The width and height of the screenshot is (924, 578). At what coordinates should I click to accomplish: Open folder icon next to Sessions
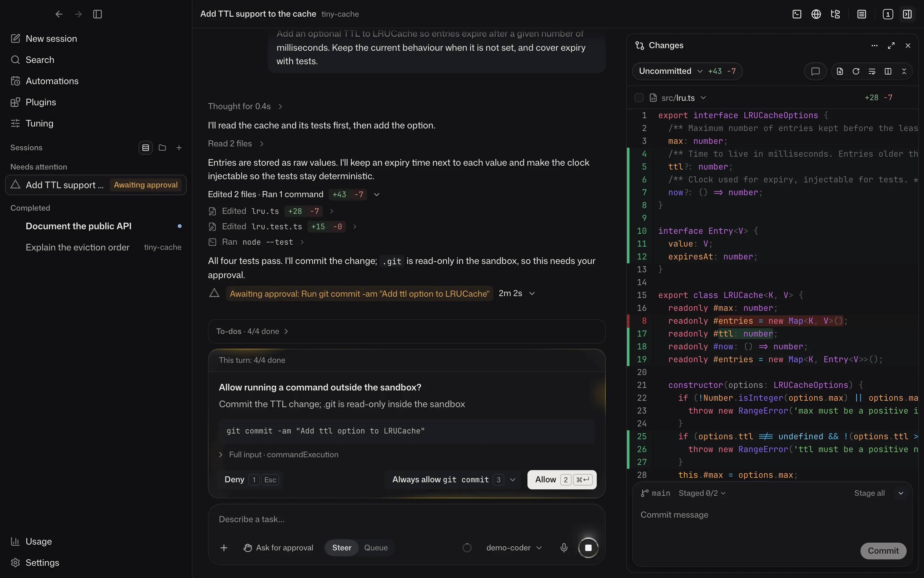click(162, 148)
